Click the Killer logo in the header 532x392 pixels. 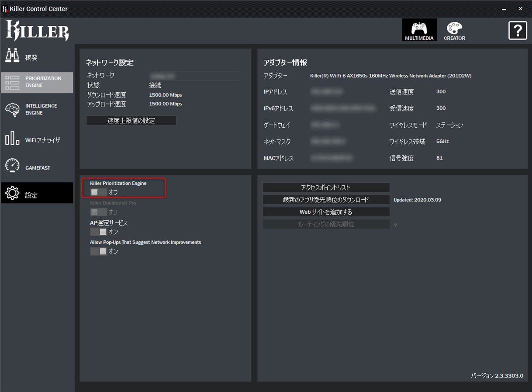point(37,31)
